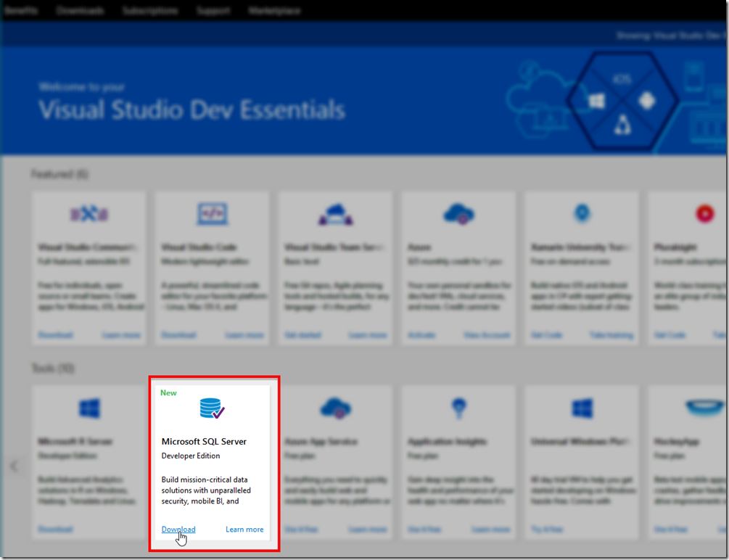The image size is (729, 560).
Task: Open the Support menu
Action: tap(213, 10)
